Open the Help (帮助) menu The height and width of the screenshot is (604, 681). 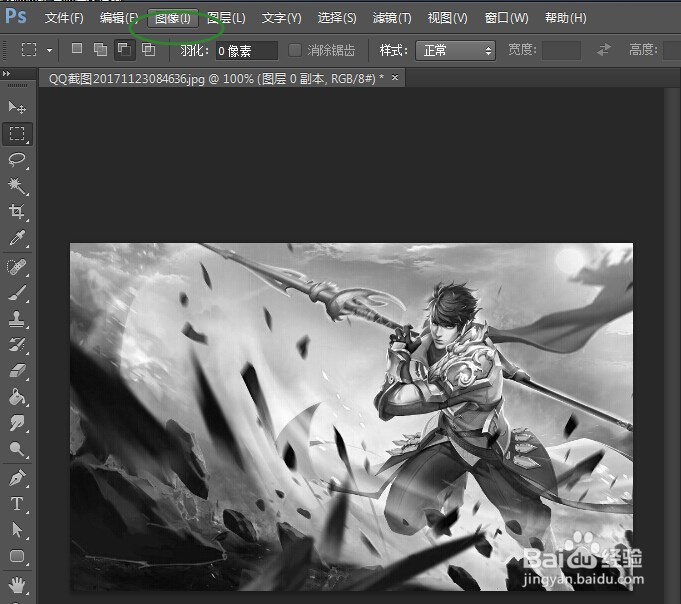[x=565, y=18]
